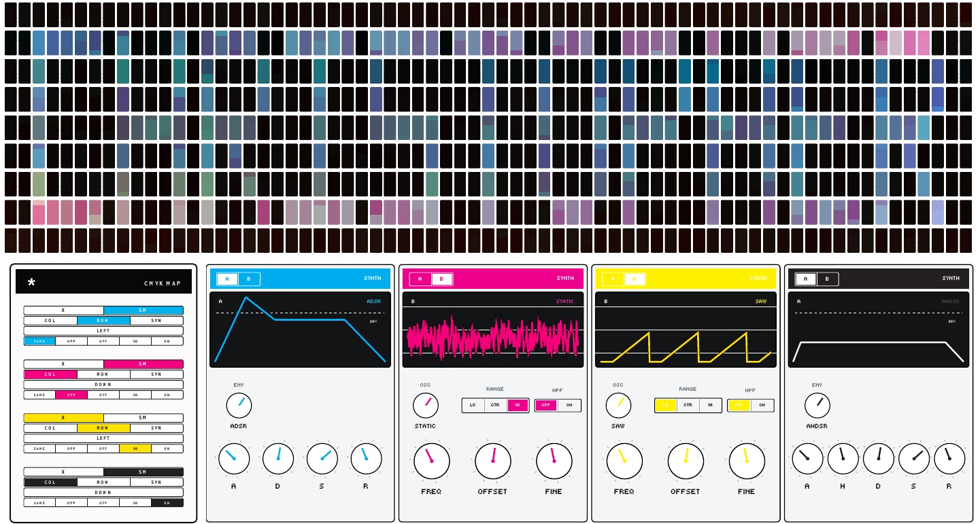The width and height of the screenshot is (980, 524).
Task: Set magenta HPF to ON
Action: (569, 405)
